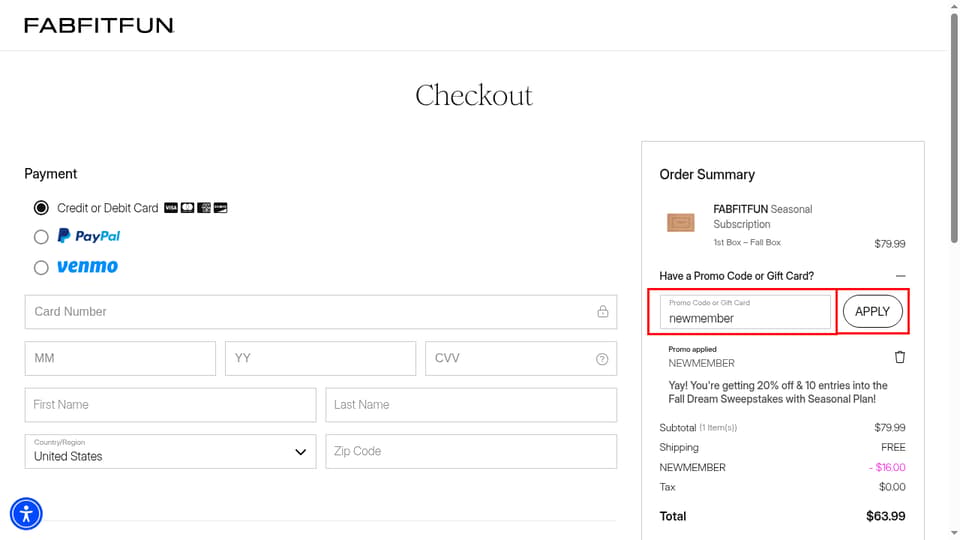Click 'Have a Promo Code or Gift Card?' text
Image resolution: width=960 pixels, height=540 pixels.
click(737, 276)
